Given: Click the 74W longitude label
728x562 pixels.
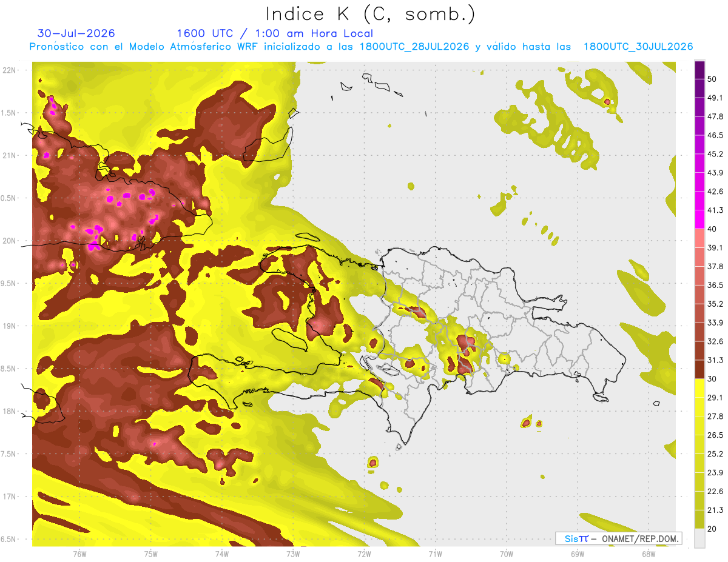Looking at the screenshot, I should tap(222, 554).
